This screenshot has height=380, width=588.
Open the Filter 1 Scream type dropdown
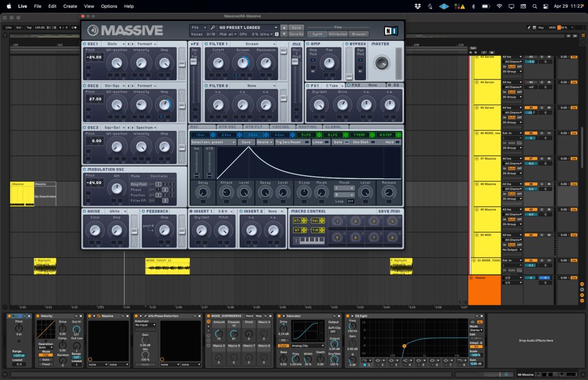pos(254,44)
